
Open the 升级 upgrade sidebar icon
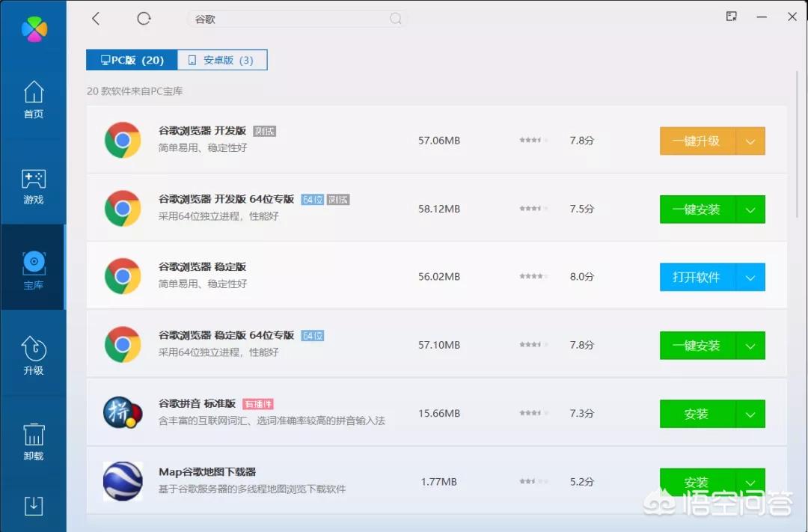point(34,356)
